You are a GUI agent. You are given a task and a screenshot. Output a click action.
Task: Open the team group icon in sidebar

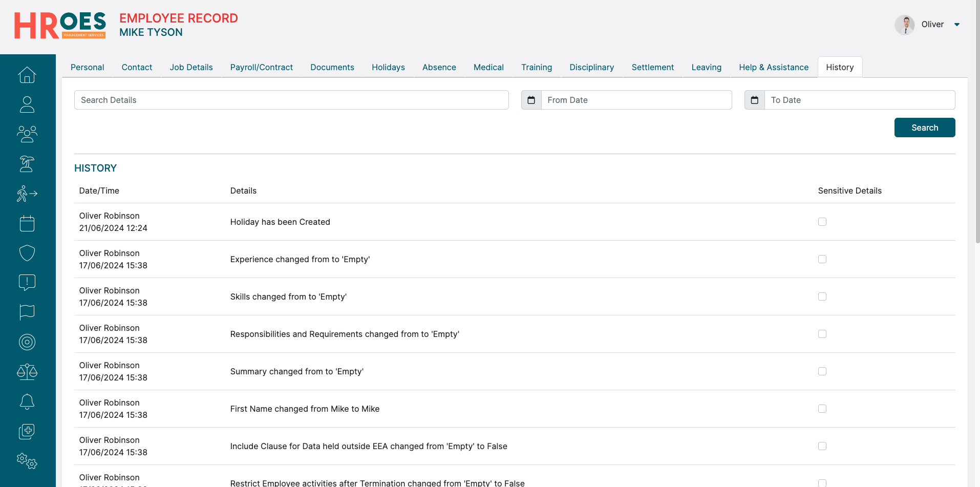point(27,134)
